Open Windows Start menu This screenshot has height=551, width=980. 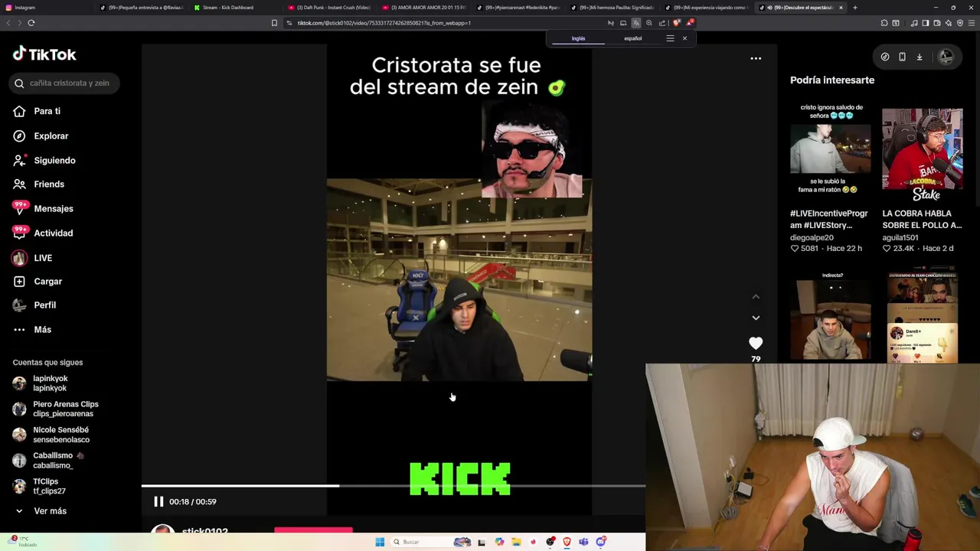coord(380,542)
